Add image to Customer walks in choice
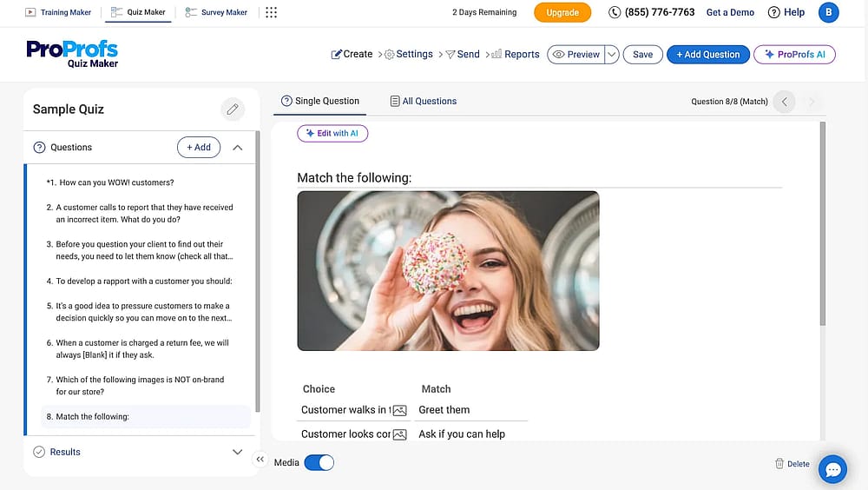The height and width of the screenshot is (490, 868). coord(399,410)
